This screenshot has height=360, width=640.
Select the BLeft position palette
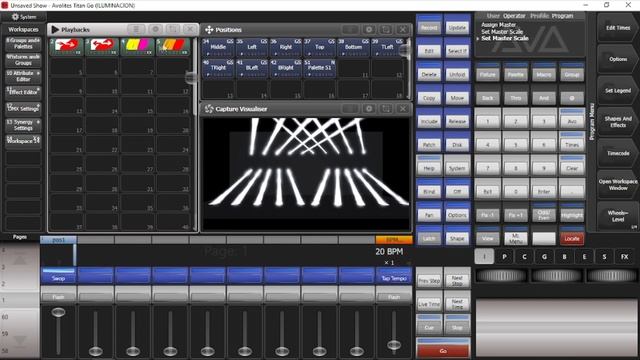252,68
